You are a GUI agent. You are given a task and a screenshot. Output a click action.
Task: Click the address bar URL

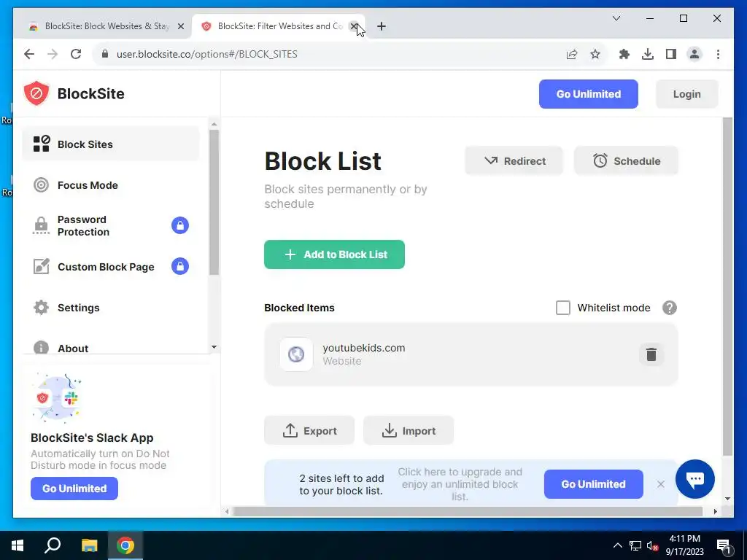(x=206, y=54)
